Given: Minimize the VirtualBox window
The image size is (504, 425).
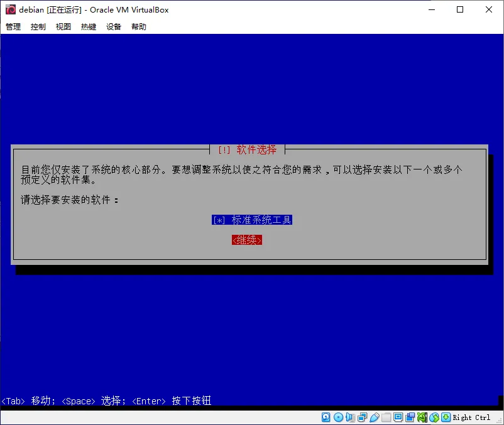Looking at the screenshot, I should click(432, 9).
